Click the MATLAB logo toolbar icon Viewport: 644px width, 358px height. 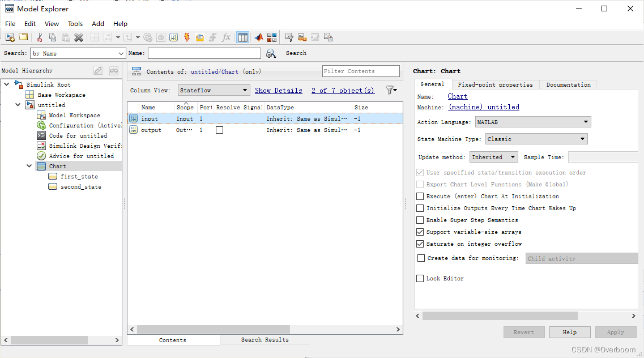[259, 37]
